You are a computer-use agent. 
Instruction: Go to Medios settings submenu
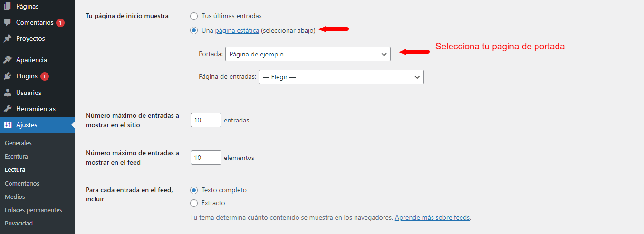pyautogui.click(x=15, y=197)
